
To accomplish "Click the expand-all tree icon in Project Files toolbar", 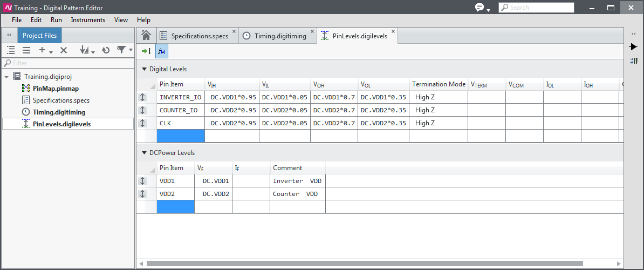I will [x=11, y=50].
